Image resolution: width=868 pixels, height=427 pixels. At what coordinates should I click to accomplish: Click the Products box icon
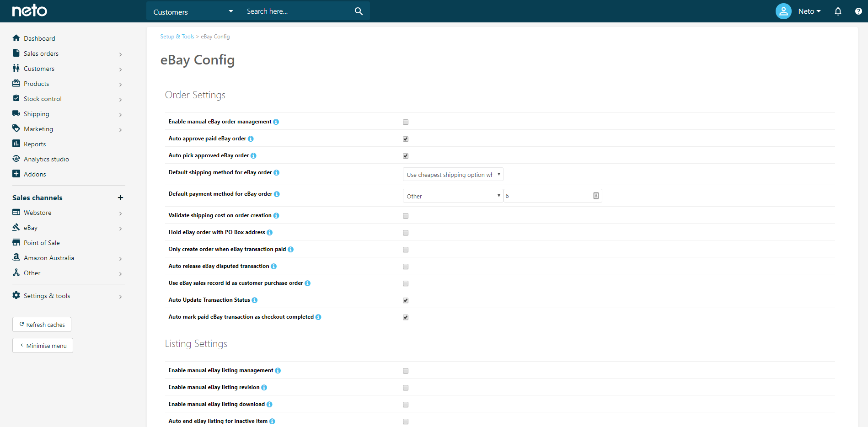(x=16, y=83)
